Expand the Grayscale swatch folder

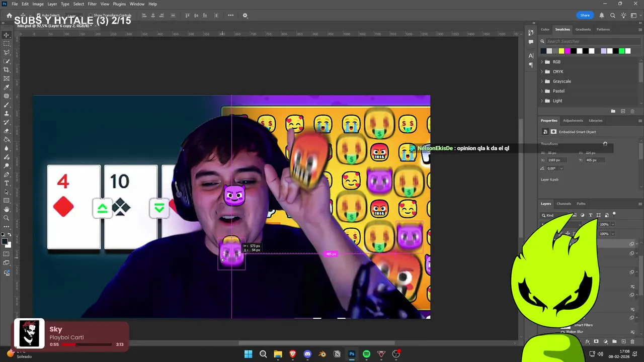tap(542, 81)
